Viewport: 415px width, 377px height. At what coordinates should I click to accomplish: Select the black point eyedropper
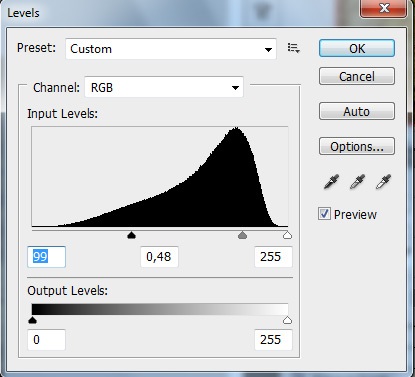(332, 182)
